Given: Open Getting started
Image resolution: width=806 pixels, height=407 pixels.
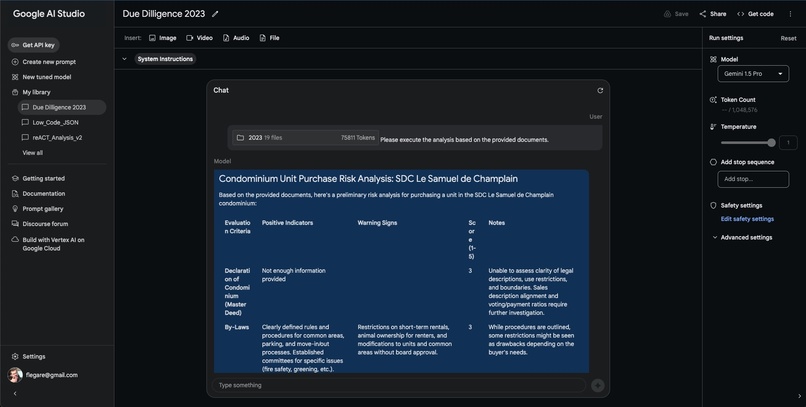Looking at the screenshot, I should pos(39,178).
